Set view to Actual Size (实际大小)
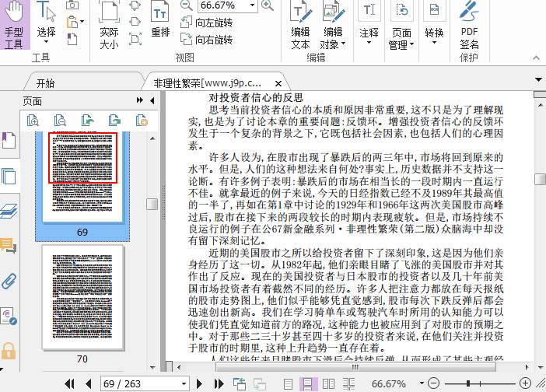The image size is (546, 392). [109, 25]
